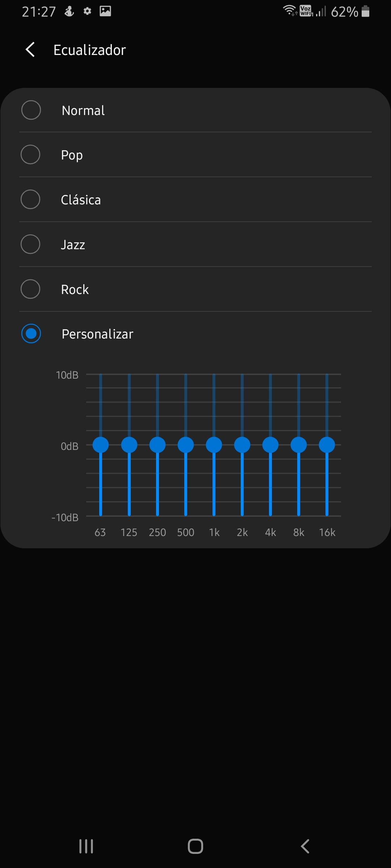Tap the navigation bar back arrow

tap(305, 846)
